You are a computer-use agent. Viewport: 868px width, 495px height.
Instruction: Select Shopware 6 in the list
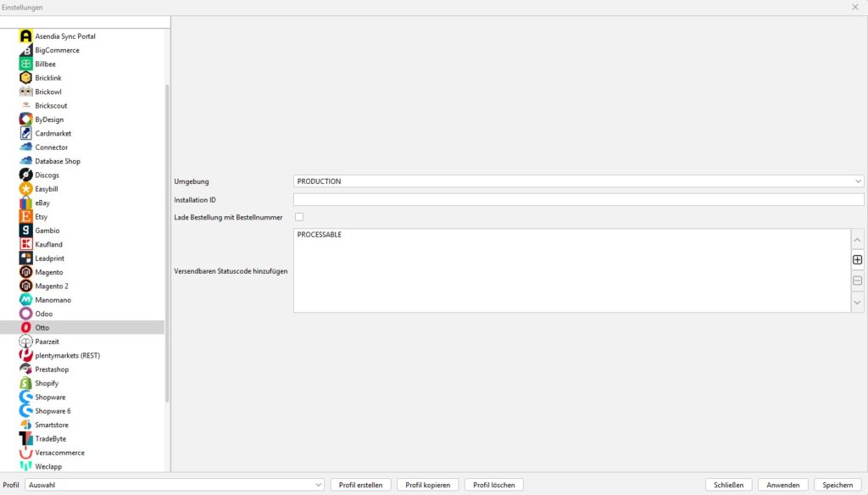point(53,411)
